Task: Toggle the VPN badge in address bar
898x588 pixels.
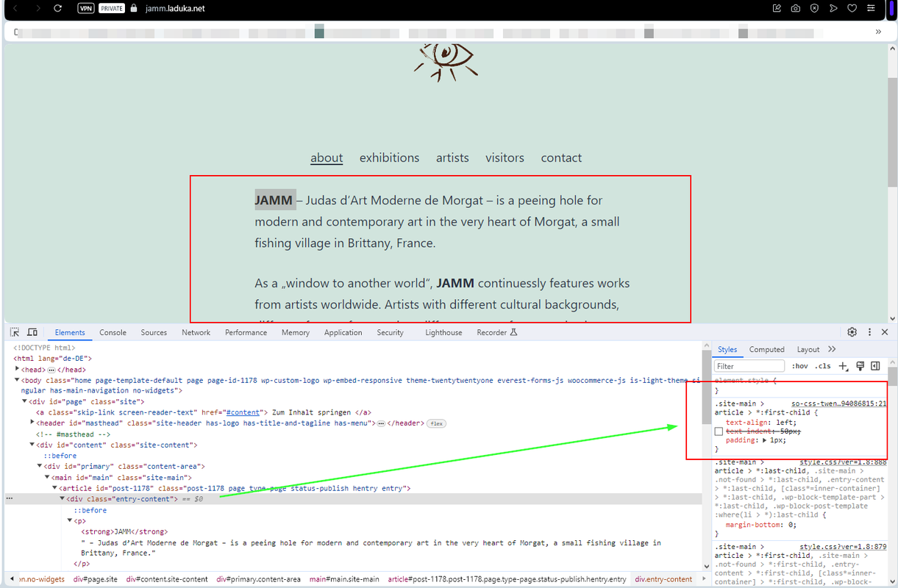Action: coord(85,8)
